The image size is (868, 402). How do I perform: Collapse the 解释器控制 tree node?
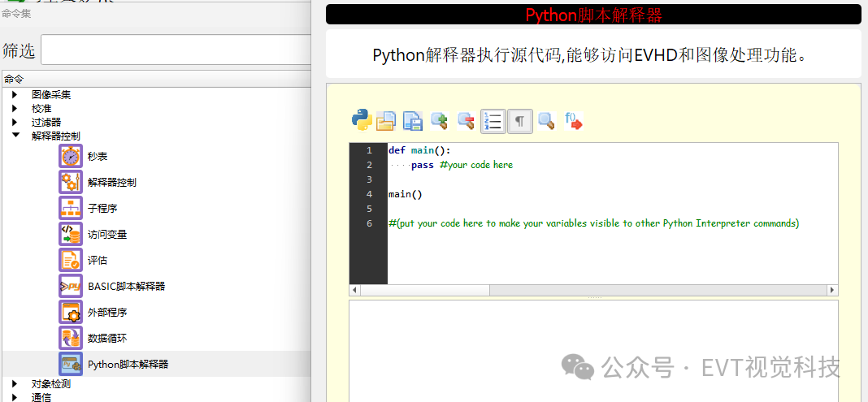15,136
